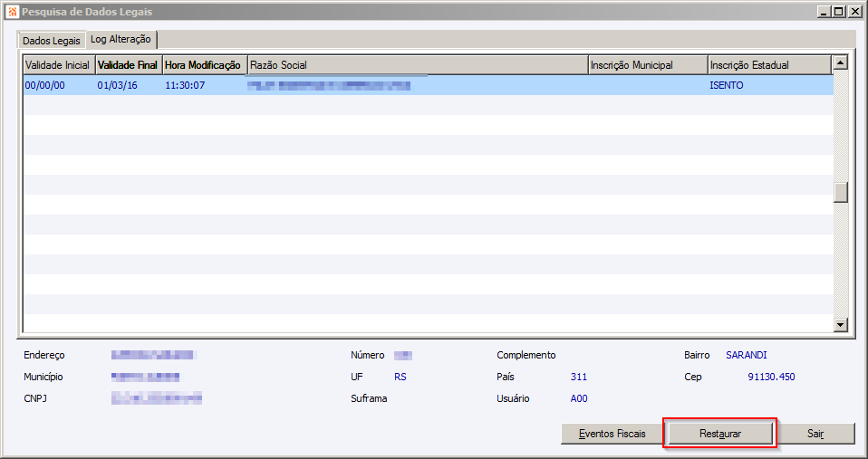Close the Pesquisa de Dados Legais window

coord(854,11)
